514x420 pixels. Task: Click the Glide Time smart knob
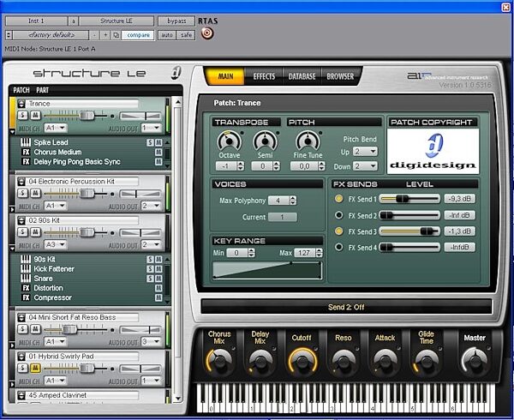pos(426,362)
